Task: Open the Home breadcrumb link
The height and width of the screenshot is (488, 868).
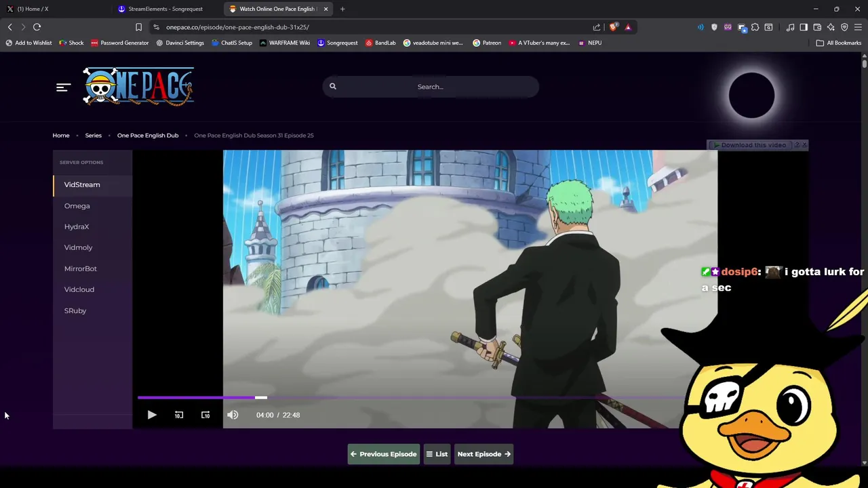Action: coord(61,135)
